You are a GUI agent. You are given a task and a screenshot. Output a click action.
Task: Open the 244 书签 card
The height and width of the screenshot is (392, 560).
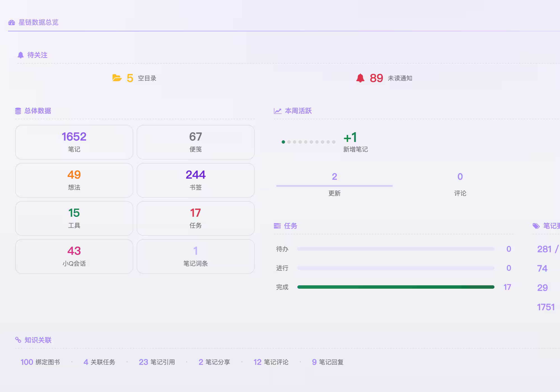pos(196,180)
